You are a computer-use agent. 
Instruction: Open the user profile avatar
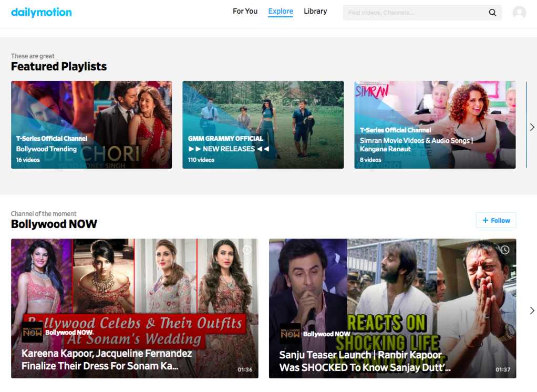click(x=519, y=12)
